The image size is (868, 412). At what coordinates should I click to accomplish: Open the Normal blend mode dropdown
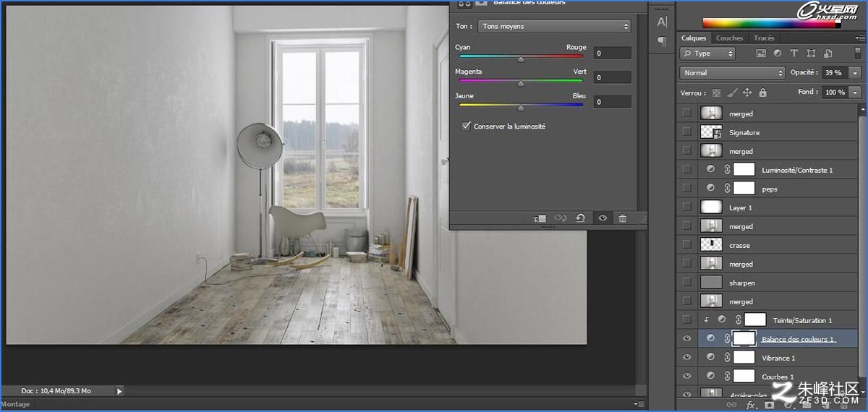(x=732, y=73)
